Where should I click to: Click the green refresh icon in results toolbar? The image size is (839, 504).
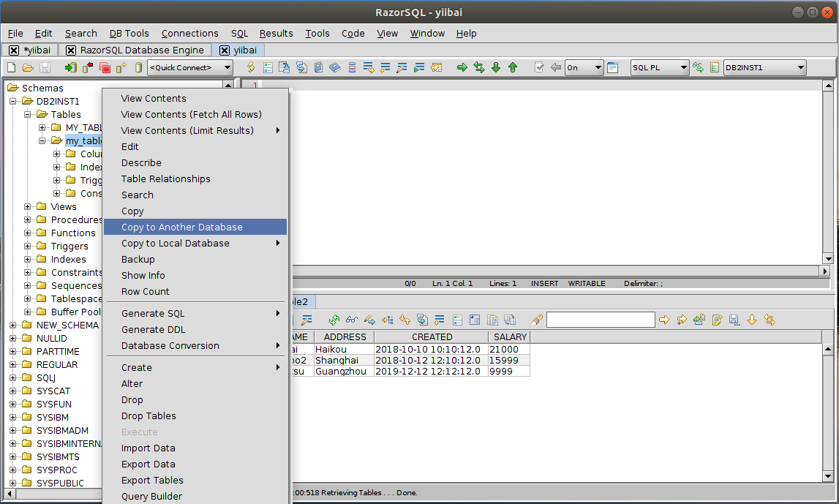(x=334, y=320)
